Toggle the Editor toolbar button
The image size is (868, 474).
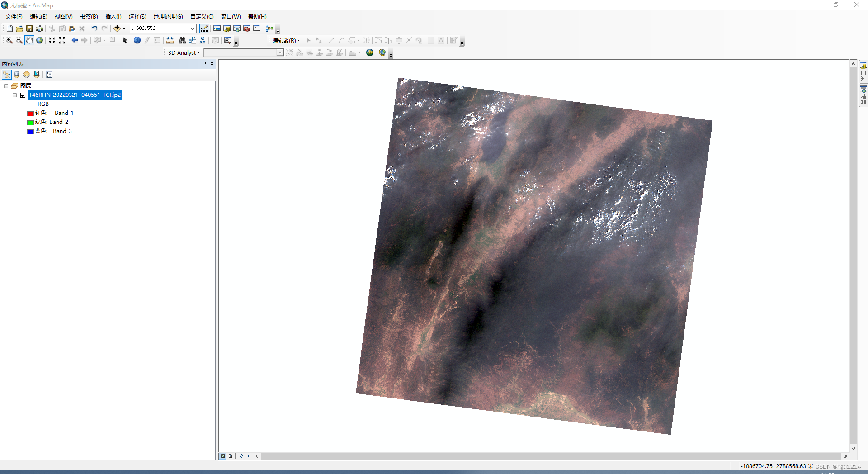pyautogui.click(x=204, y=28)
